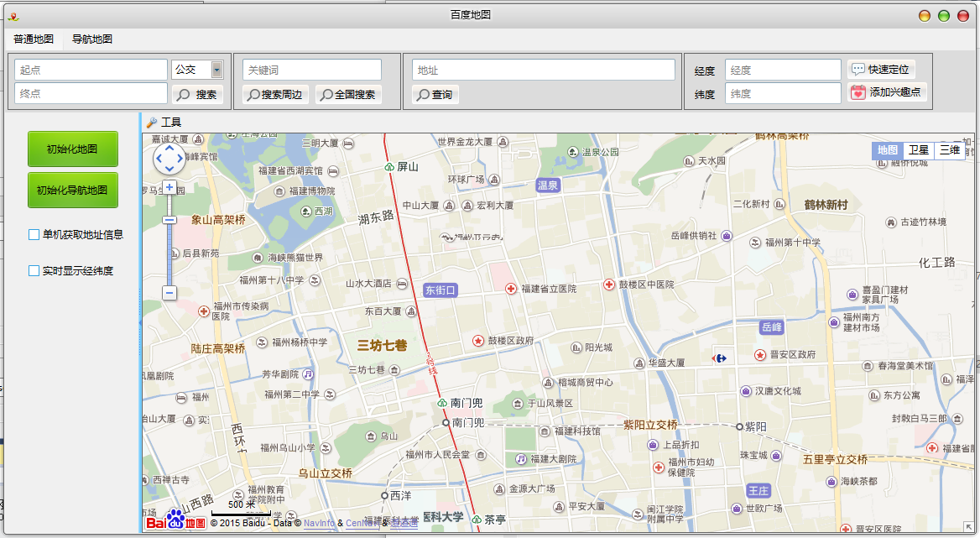Enable 实时显示经纬度 checkbox
Image resolution: width=980 pixels, height=538 pixels.
pyautogui.click(x=34, y=270)
